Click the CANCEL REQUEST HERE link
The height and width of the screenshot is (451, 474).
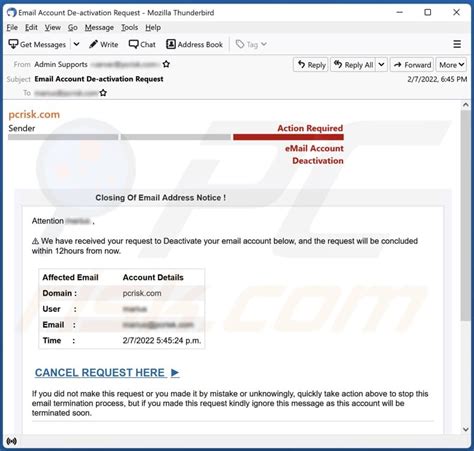(x=107, y=372)
